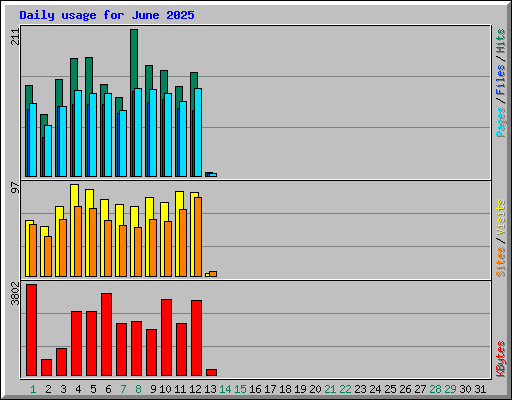Click the small orange Sites bar for day 13
Image resolution: width=512 pixels, height=400 pixels.
(213, 274)
